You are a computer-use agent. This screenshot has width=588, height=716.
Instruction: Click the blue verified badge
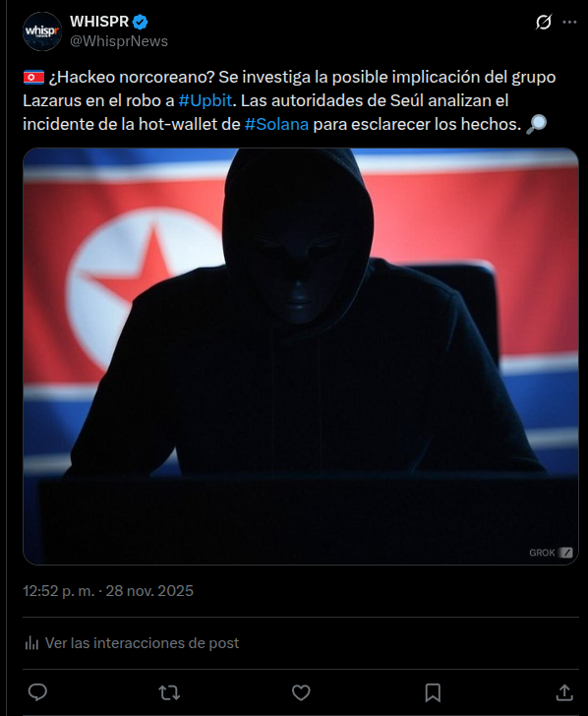[140, 22]
